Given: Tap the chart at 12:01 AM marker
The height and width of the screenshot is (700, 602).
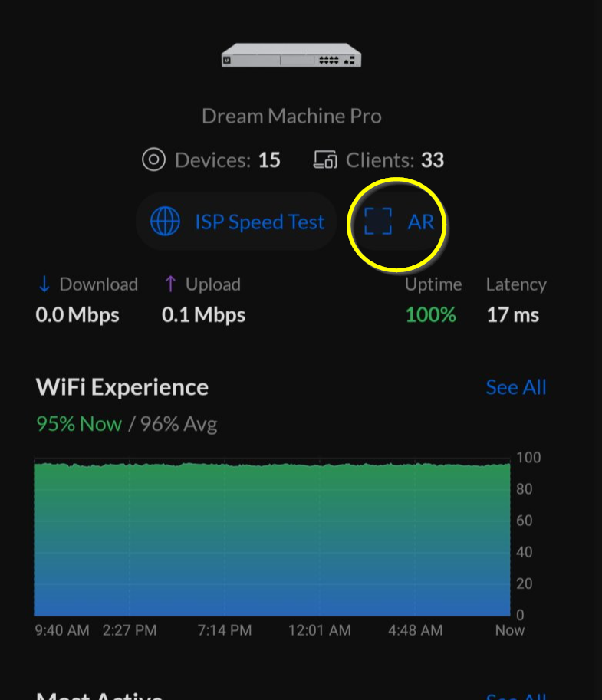Looking at the screenshot, I should click(320, 630).
